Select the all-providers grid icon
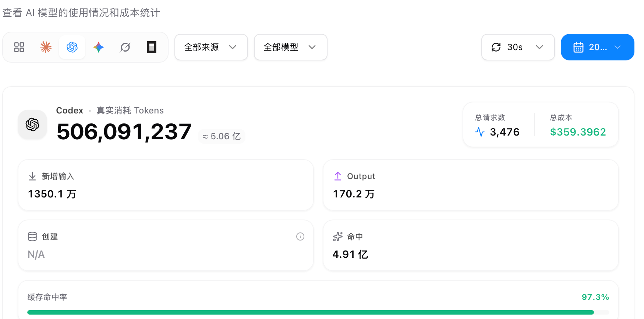 [19, 47]
